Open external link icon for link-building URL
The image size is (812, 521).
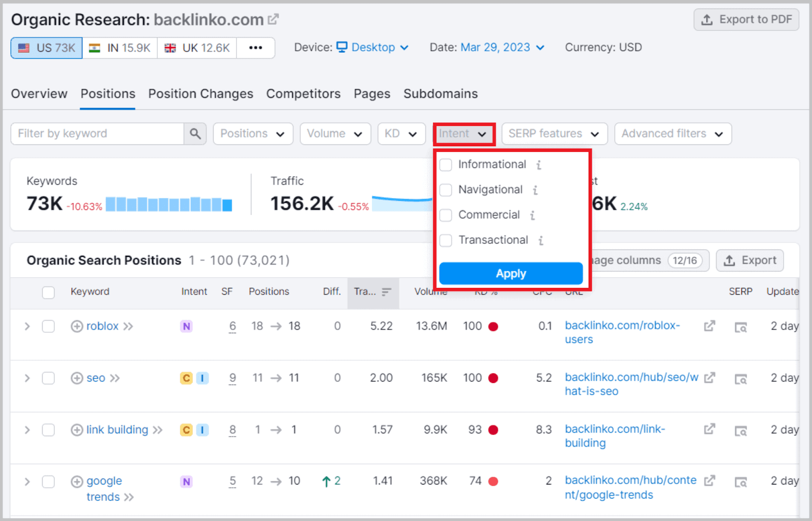click(x=709, y=429)
